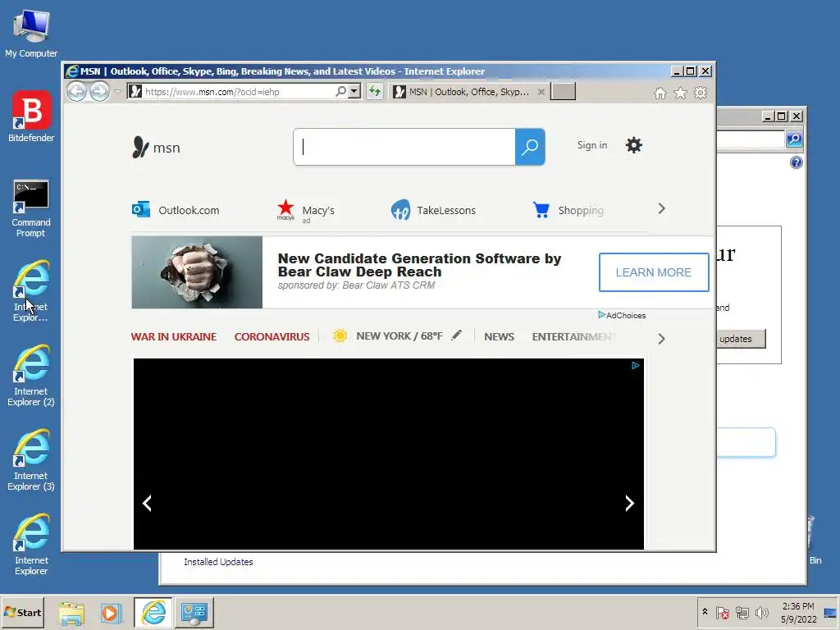Close the MSN tab with the X
The width and height of the screenshot is (840, 630).
tap(541, 92)
